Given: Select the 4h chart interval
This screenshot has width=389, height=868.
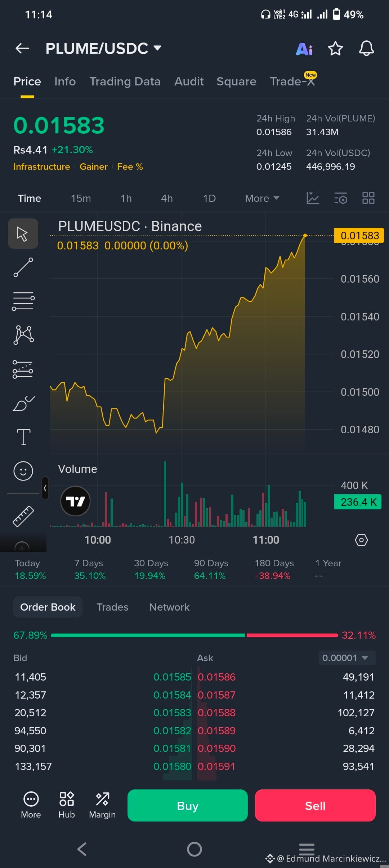Looking at the screenshot, I should [x=167, y=198].
